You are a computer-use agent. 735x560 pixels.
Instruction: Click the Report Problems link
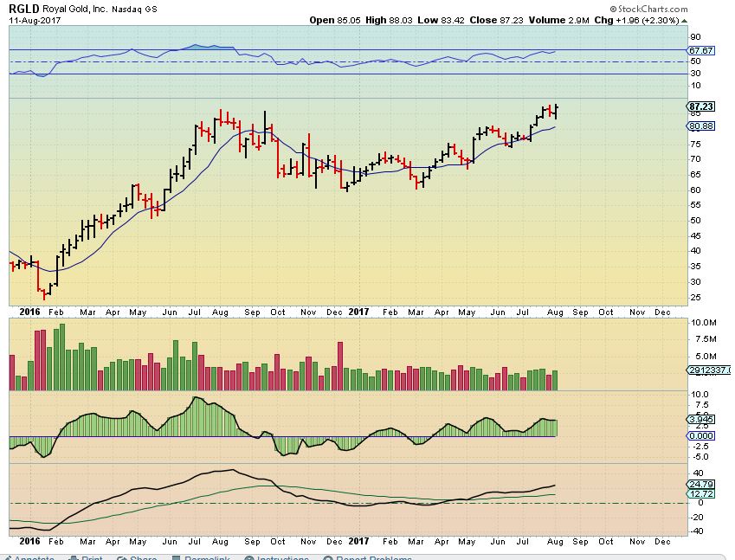[x=367, y=557]
